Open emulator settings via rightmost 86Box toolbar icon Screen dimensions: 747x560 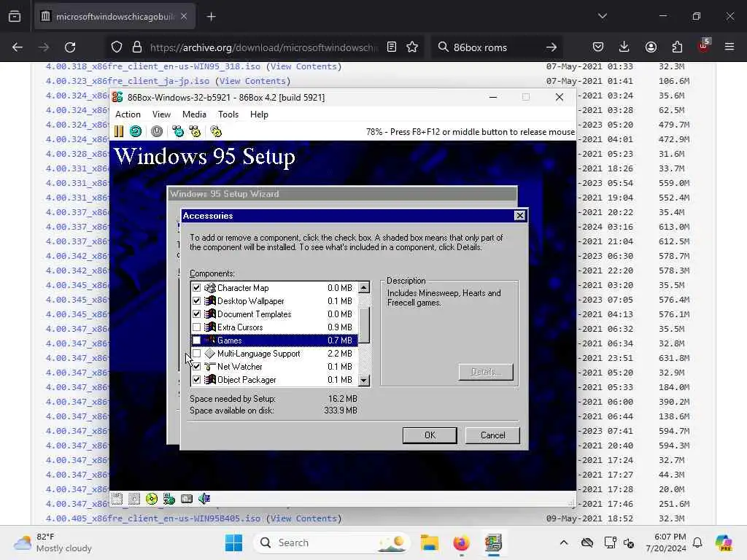click(x=216, y=131)
